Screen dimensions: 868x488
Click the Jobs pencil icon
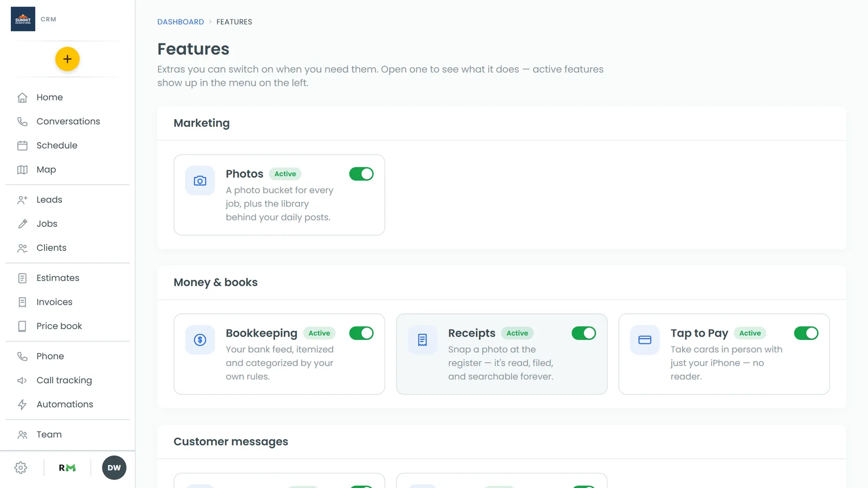click(22, 224)
